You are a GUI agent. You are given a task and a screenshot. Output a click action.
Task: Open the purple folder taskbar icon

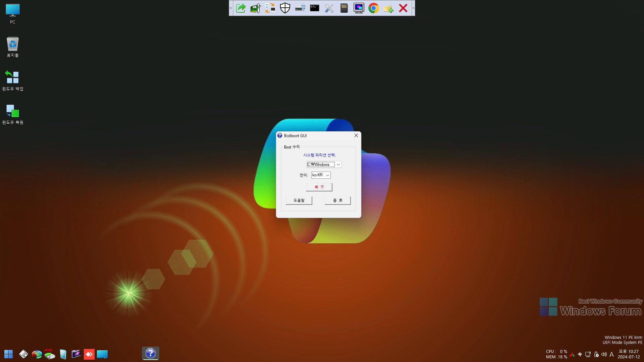pos(76,354)
